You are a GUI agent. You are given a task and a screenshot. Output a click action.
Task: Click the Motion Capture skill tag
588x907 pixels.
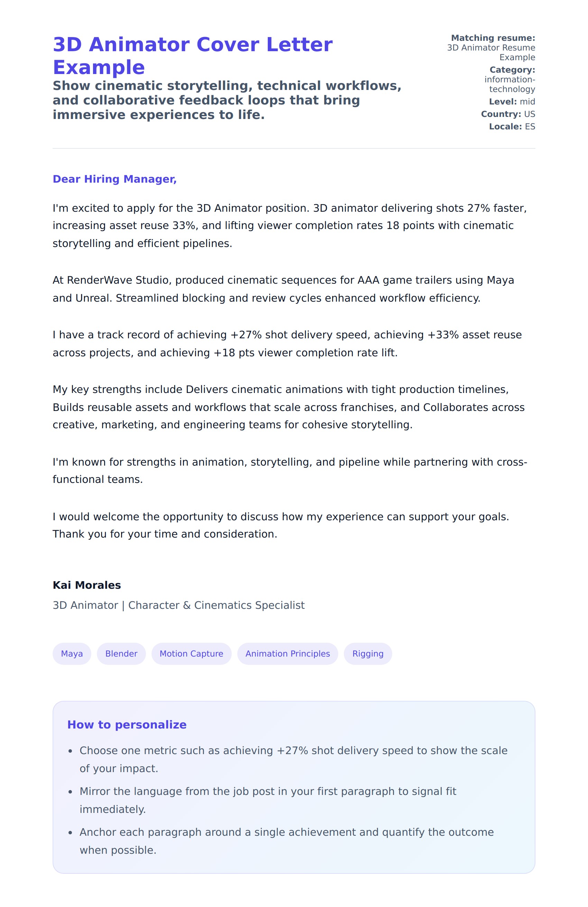pyautogui.click(x=191, y=653)
